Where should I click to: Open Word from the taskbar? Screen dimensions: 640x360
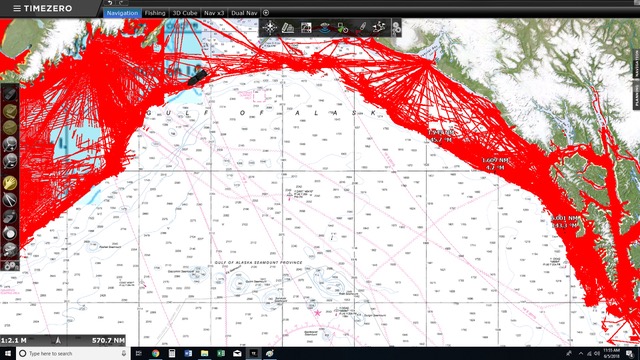(188, 353)
